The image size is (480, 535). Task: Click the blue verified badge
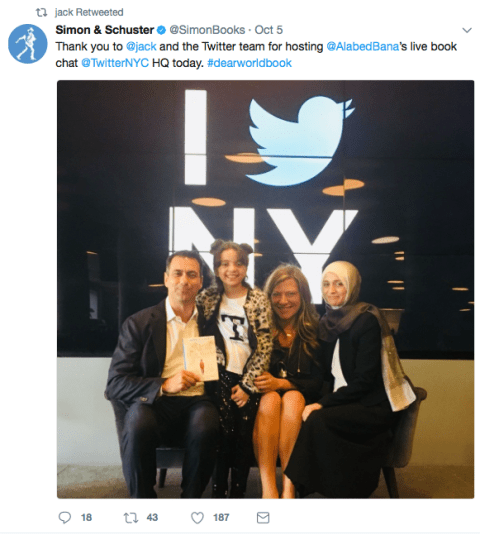pos(161,30)
